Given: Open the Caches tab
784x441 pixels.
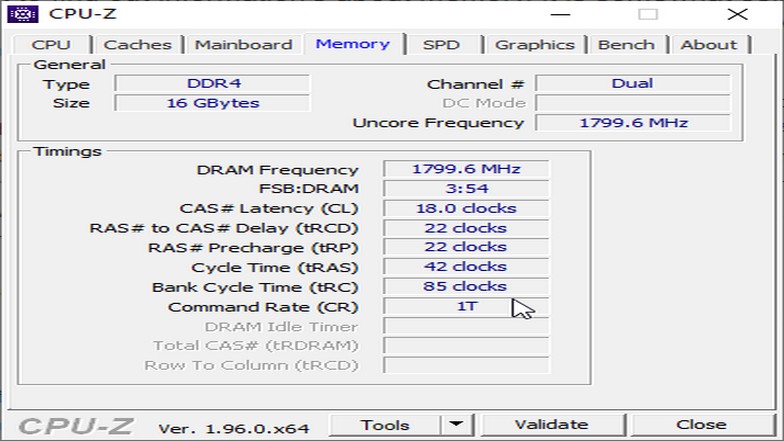Looking at the screenshot, I should pyautogui.click(x=138, y=44).
